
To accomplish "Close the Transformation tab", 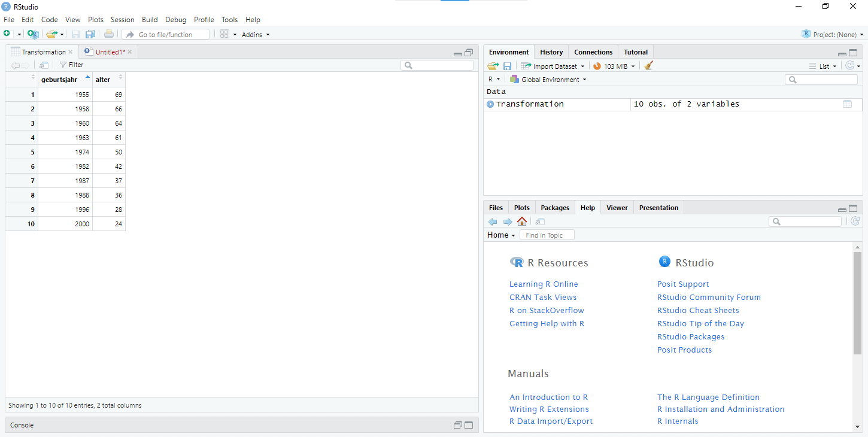I will pos(70,52).
